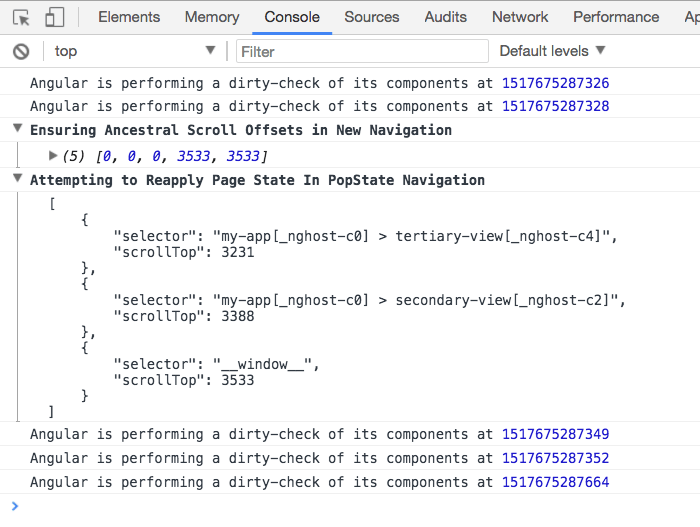Screen dimensions: 700x527
Task: Click timestamp link 1517675287664
Action: 555,482
